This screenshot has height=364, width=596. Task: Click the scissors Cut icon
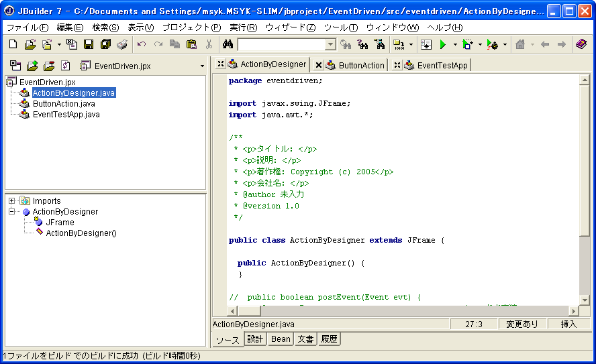(209, 45)
